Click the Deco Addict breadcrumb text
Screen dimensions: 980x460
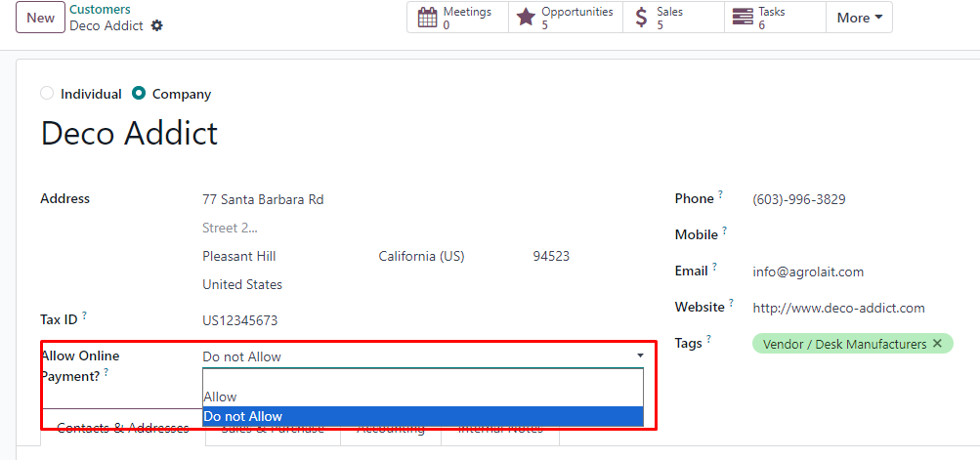(x=107, y=25)
